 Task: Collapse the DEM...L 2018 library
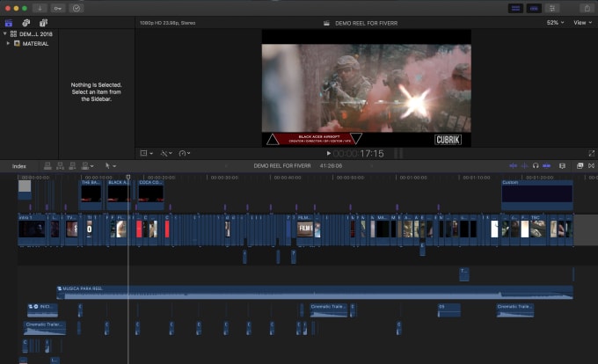tap(5, 33)
